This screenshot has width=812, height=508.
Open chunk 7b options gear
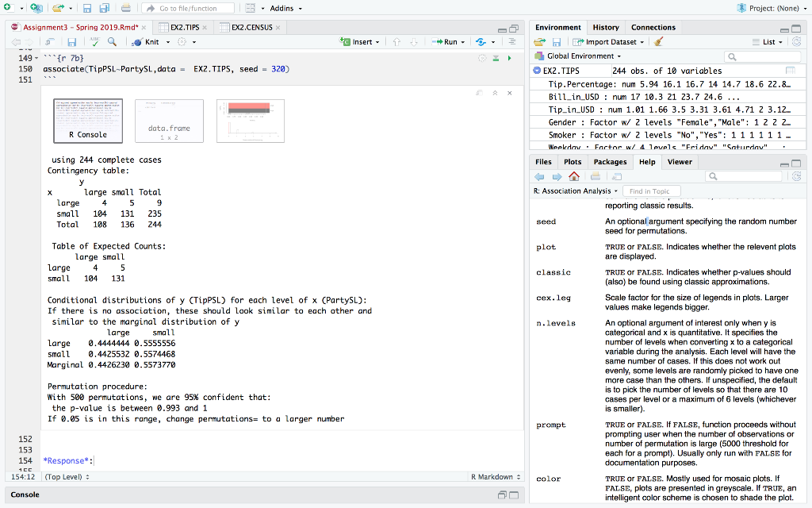[x=482, y=58]
